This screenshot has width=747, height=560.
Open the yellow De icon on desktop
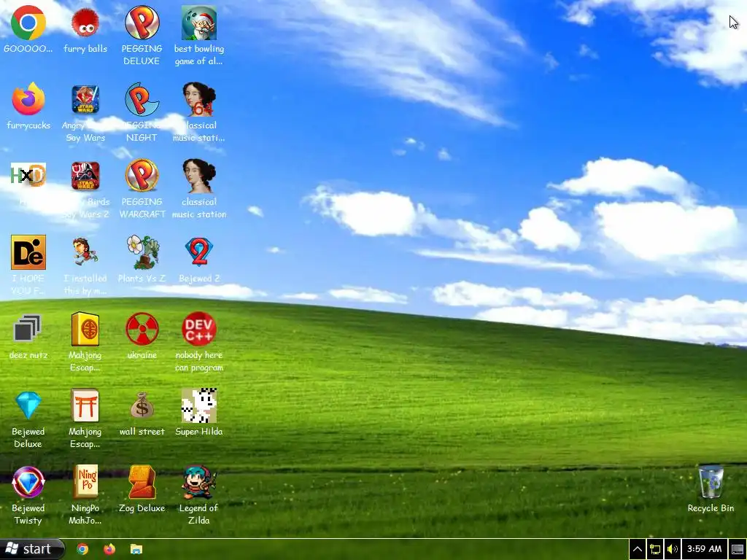point(28,252)
